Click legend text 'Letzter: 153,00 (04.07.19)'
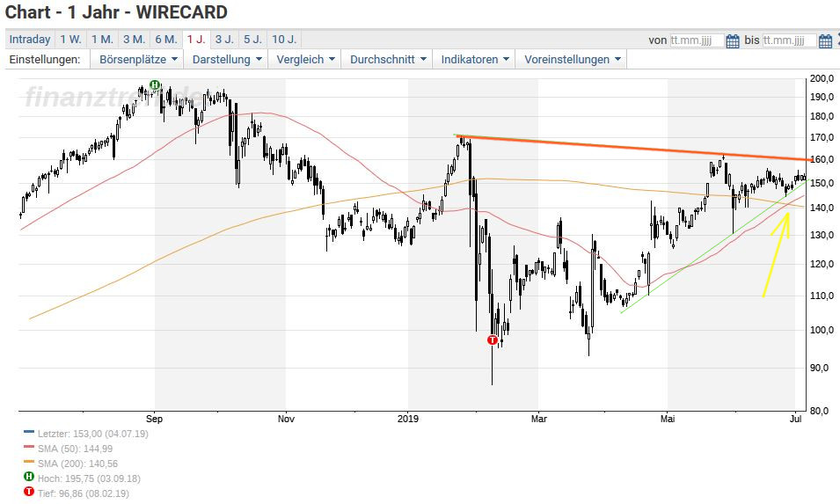The image size is (840, 504). [92, 434]
